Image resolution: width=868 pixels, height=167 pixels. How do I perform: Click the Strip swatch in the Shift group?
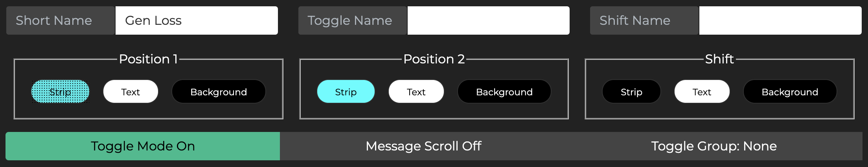tap(631, 92)
